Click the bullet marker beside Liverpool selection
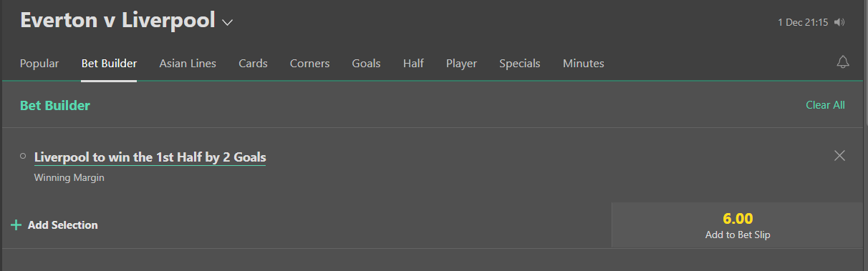 [x=23, y=155]
